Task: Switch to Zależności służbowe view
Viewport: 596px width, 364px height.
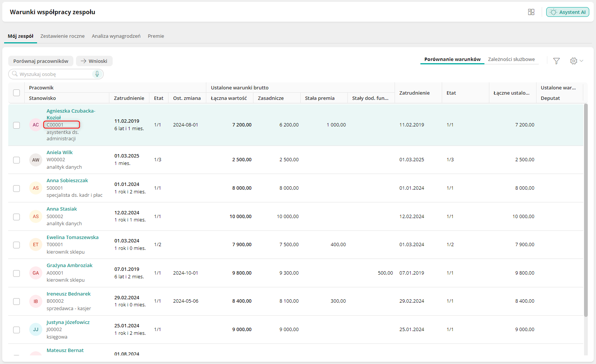Action: click(511, 59)
